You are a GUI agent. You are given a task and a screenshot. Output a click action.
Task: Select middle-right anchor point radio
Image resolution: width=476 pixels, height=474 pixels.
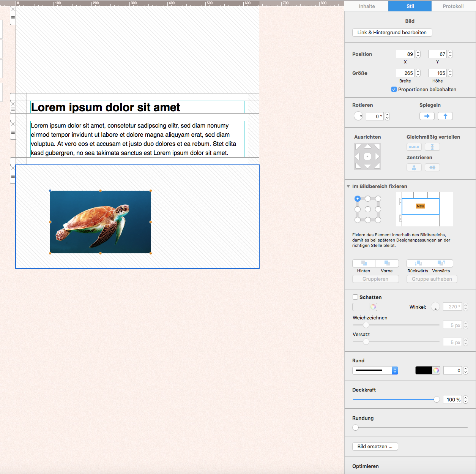click(x=378, y=209)
